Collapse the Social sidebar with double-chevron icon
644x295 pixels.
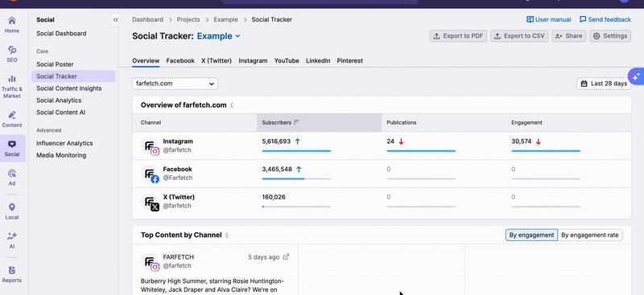(x=115, y=20)
